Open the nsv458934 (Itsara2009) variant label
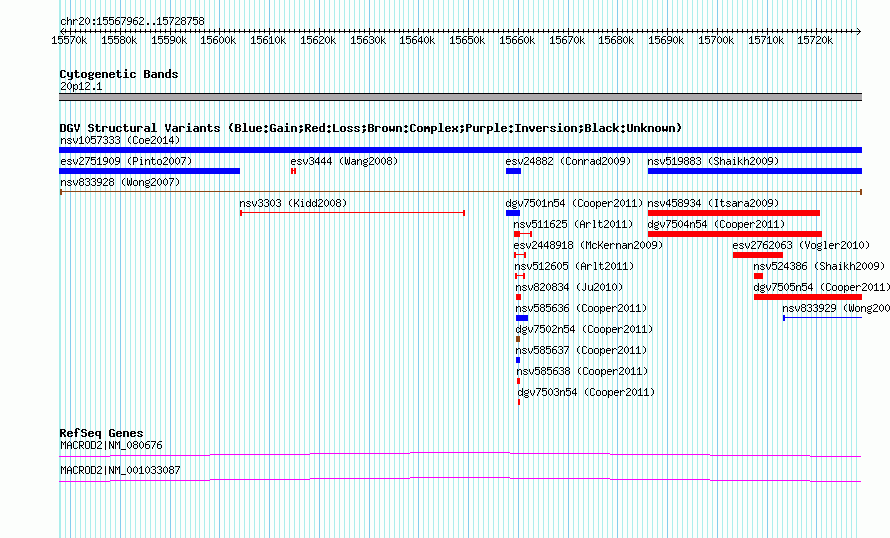 (x=713, y=203)
